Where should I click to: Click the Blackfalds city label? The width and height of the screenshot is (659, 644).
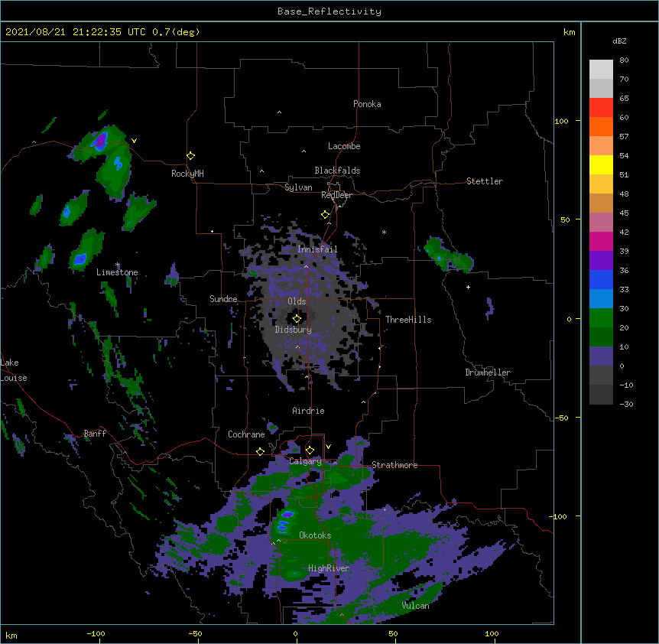pyautogui.click(x=337, y=171)
